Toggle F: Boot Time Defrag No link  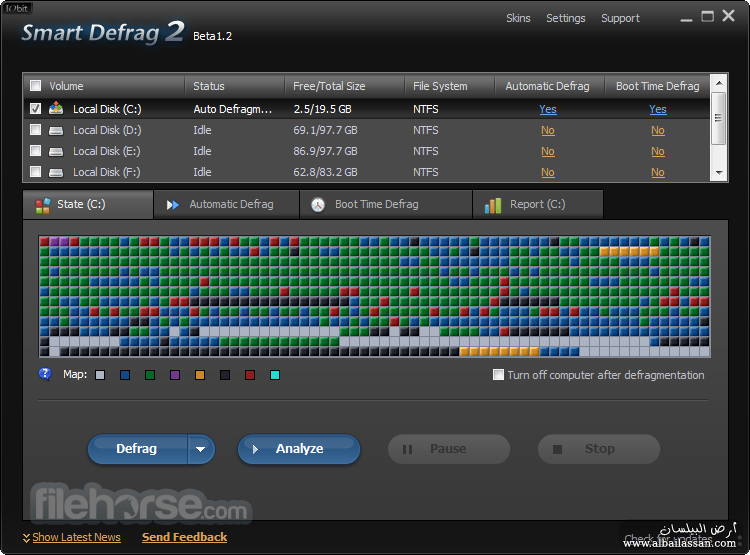tap(658, 173)
